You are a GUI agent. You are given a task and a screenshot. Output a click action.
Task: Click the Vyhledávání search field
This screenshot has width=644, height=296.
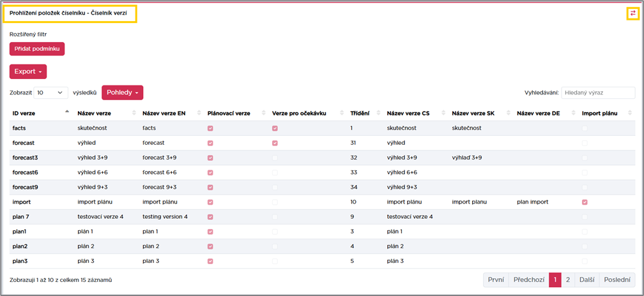tap(598, 93)
